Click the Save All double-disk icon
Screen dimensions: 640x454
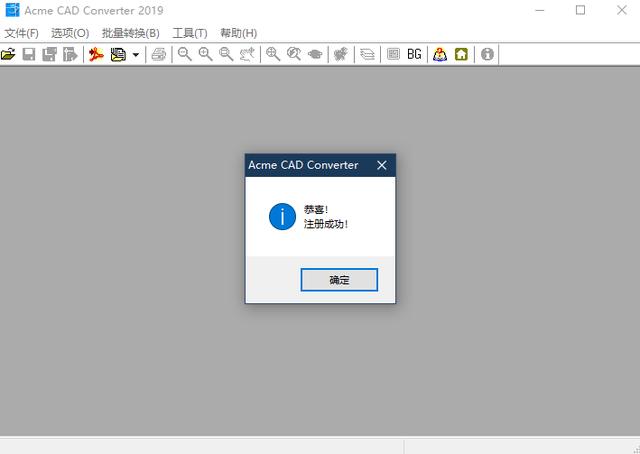click(49, 54)
